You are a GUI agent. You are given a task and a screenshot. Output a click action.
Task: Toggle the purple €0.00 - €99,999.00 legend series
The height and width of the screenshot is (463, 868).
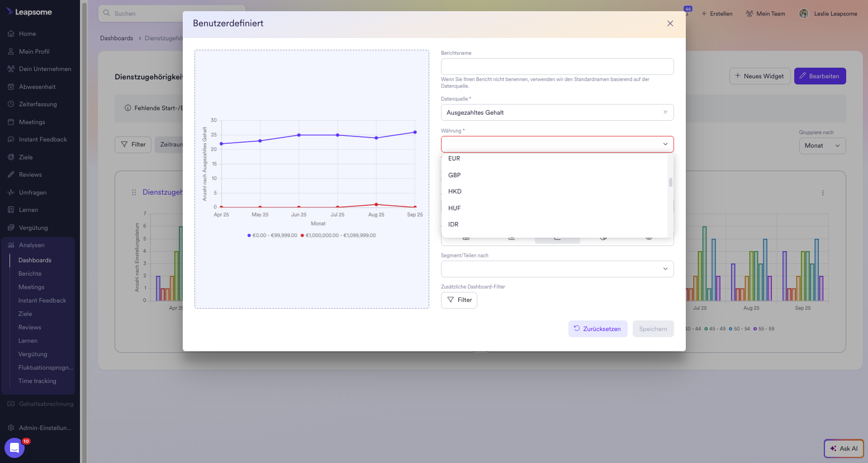273,235
